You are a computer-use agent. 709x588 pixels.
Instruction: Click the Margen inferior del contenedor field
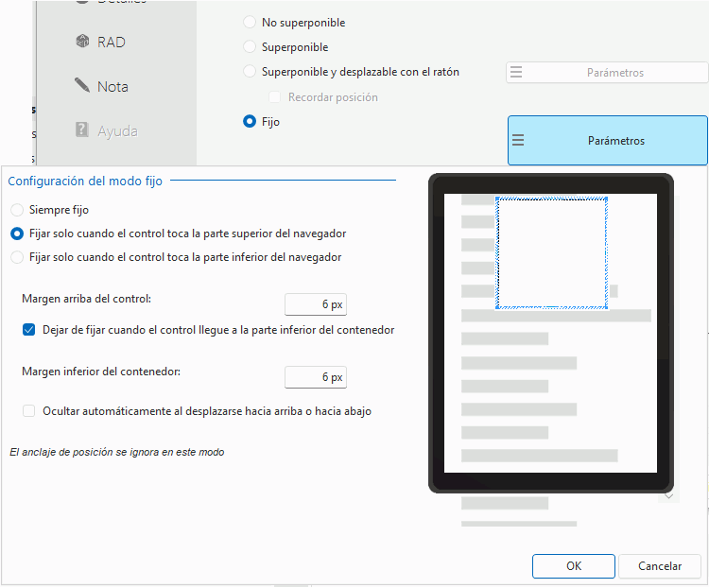click(316, 377)
